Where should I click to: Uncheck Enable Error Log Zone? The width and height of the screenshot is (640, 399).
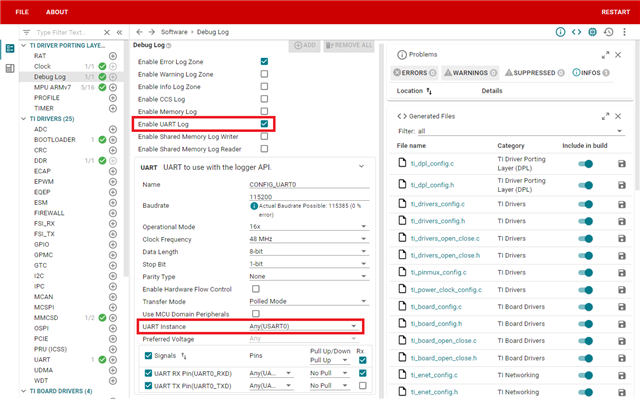pos(264,62)
